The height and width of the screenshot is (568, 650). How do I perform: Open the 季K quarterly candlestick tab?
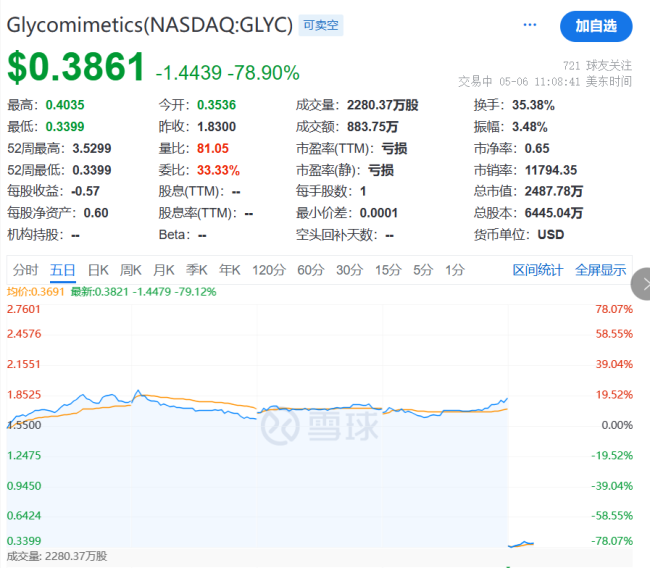coord(196,270)
